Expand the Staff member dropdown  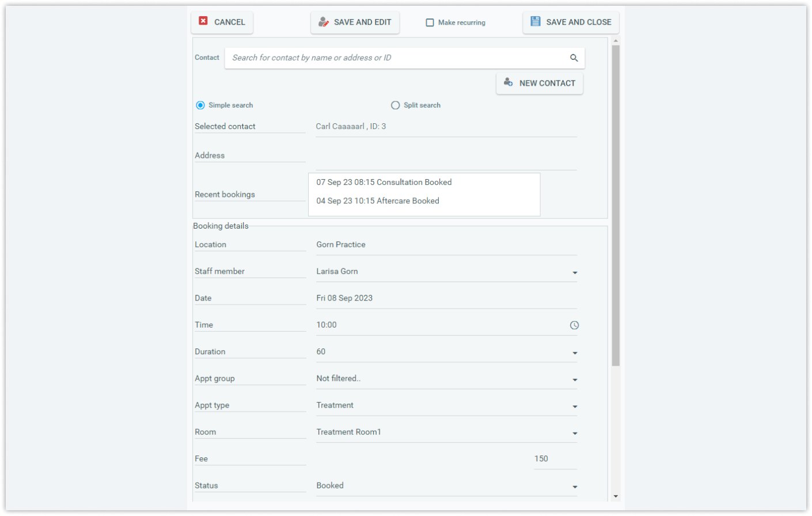click(446, 272)
